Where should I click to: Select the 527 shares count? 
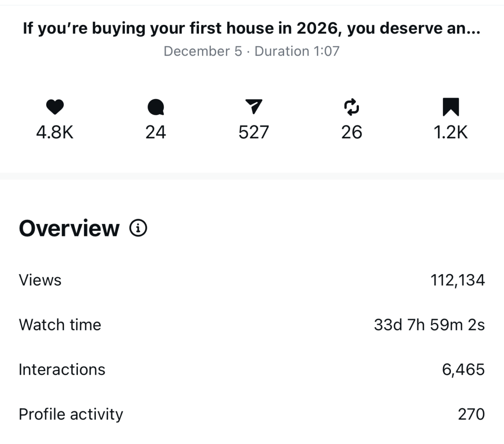click(x=254, y=132)
